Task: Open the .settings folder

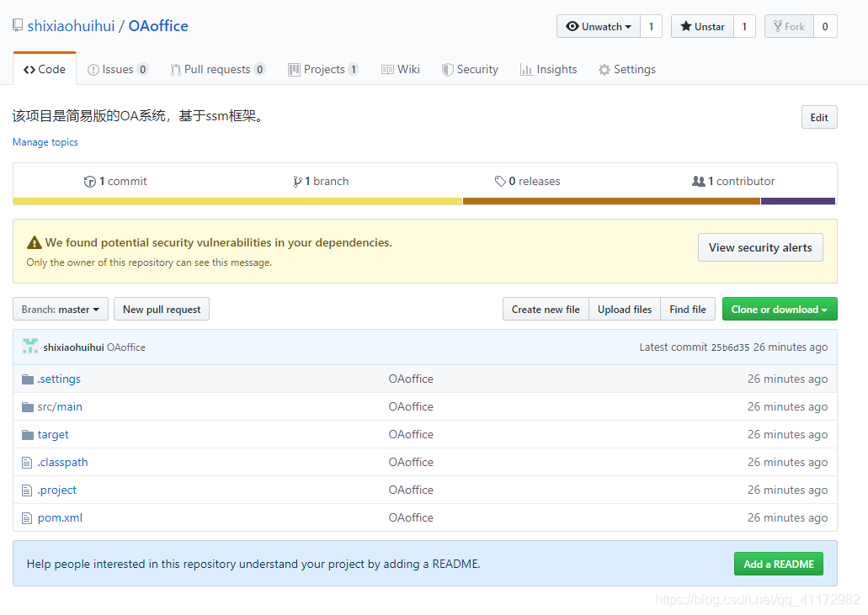Action: click(x=59, y=379)
